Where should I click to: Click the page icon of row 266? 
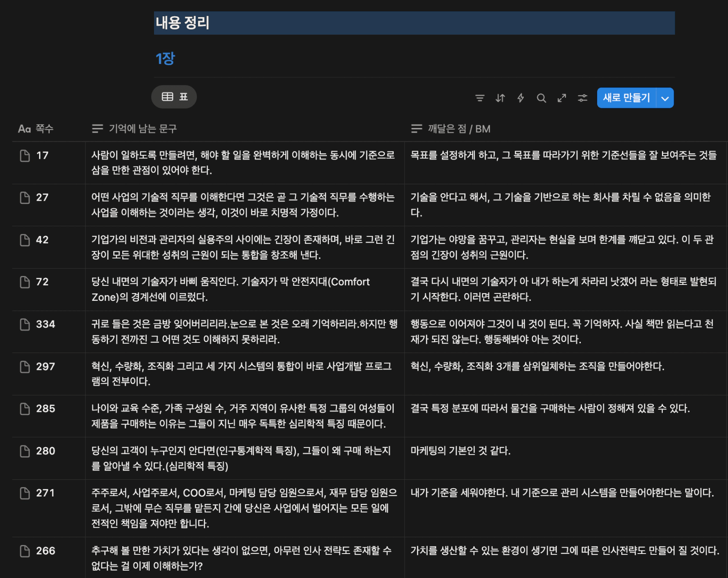pos(25,551)
